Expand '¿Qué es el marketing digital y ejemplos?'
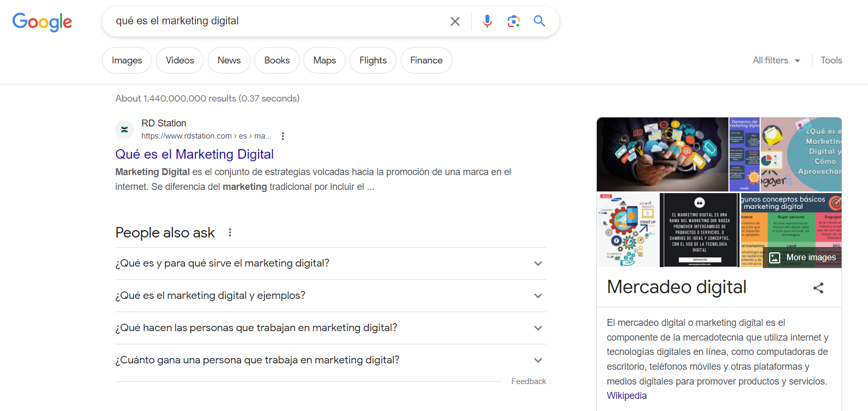 (330, 296)
